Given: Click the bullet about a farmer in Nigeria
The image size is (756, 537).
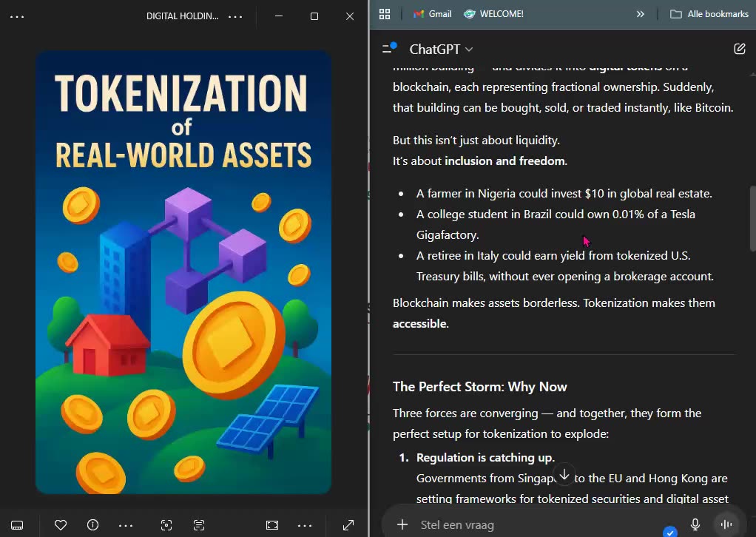Looking at the screenshot, I should [564, 193].
